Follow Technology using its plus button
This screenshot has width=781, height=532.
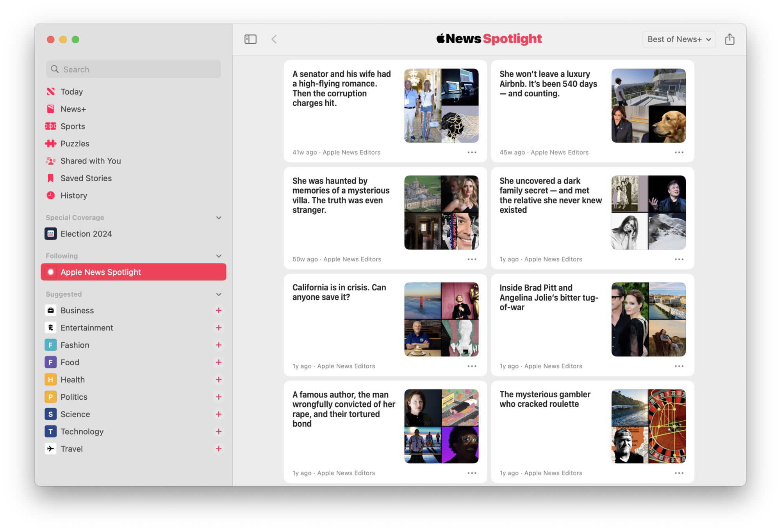(219, 431)
